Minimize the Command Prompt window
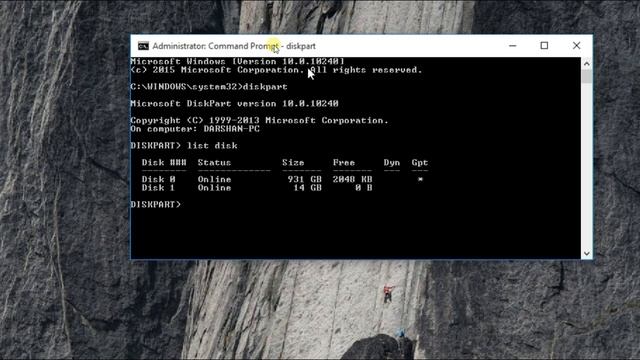The height and width of the screenshot is (360, 640). [x=513, y=46]
